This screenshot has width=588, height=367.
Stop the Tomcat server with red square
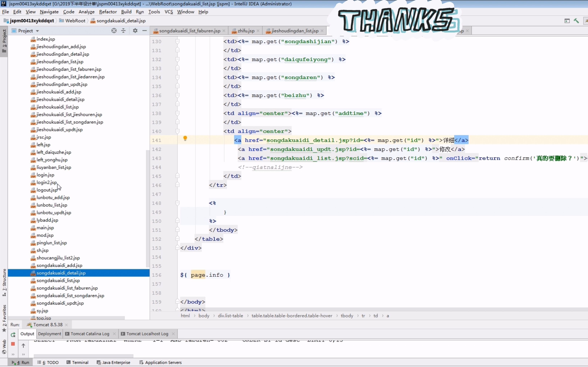coord(13,344)
